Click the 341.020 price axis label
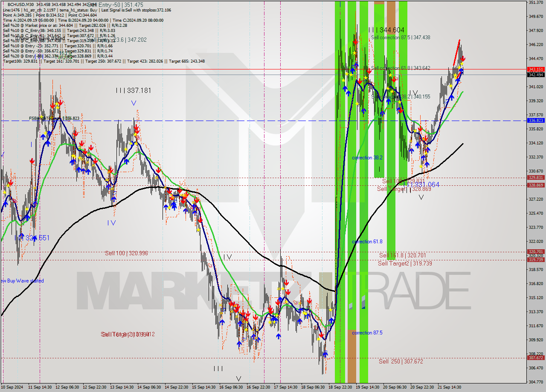This screenshot has width=546, height=392. (x=536, y=86)
